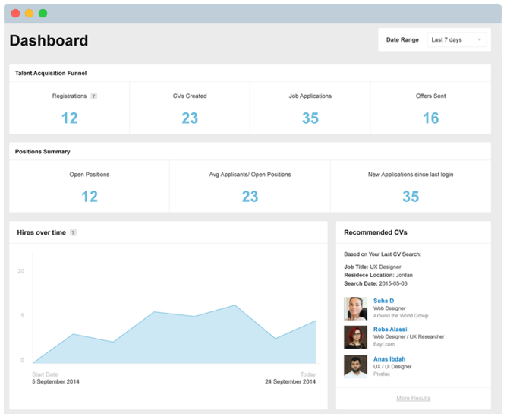Click the More Results link
The height and width of the screenshot is (420, 507).
(413, 398)
